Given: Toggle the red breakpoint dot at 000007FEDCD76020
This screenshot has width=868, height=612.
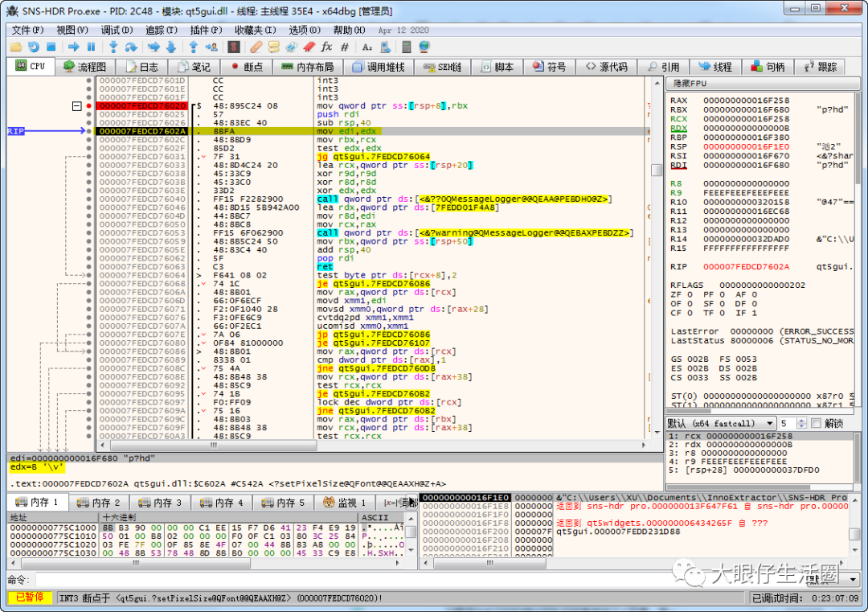Looking at the screenshot, I should point(88,105).
